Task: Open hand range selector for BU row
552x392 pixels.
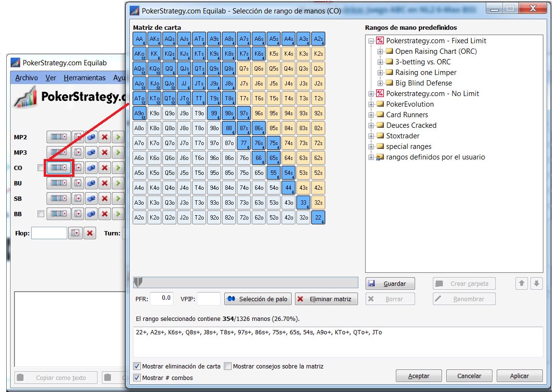Action: tap(59, 183)
